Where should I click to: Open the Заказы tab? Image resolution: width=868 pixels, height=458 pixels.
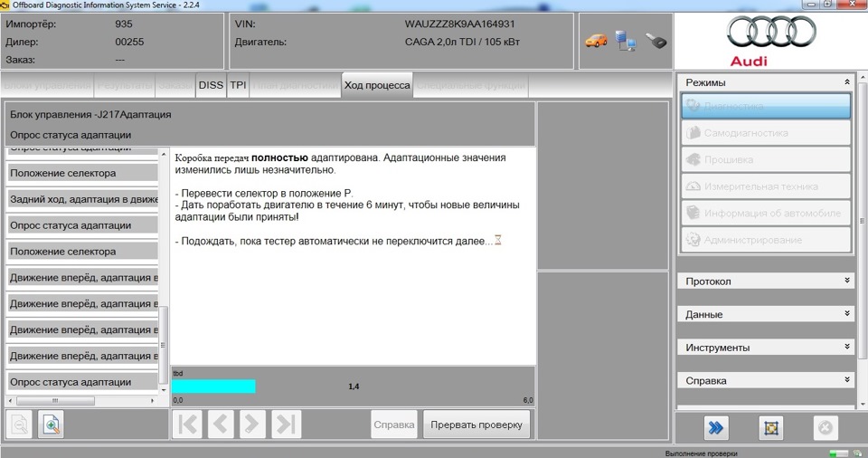(x=175, y=85)
